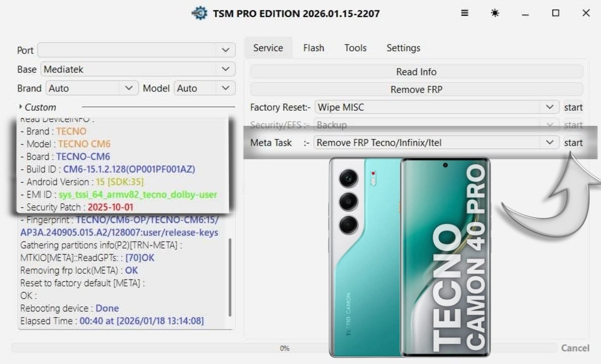Select Build ID 'CM6-15.1.2.128(OP001PF001AZ)'

pyautogui.click(x=129, y=169)
